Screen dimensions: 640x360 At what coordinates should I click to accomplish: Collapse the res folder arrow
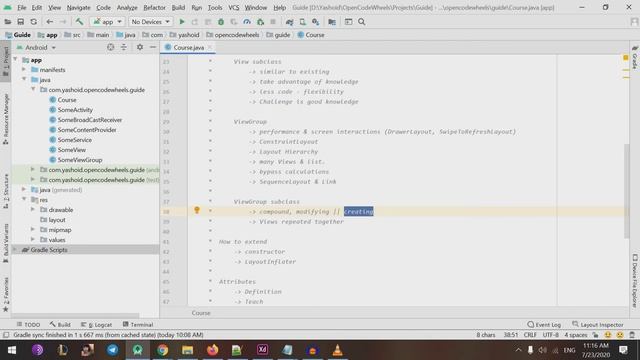24,200
